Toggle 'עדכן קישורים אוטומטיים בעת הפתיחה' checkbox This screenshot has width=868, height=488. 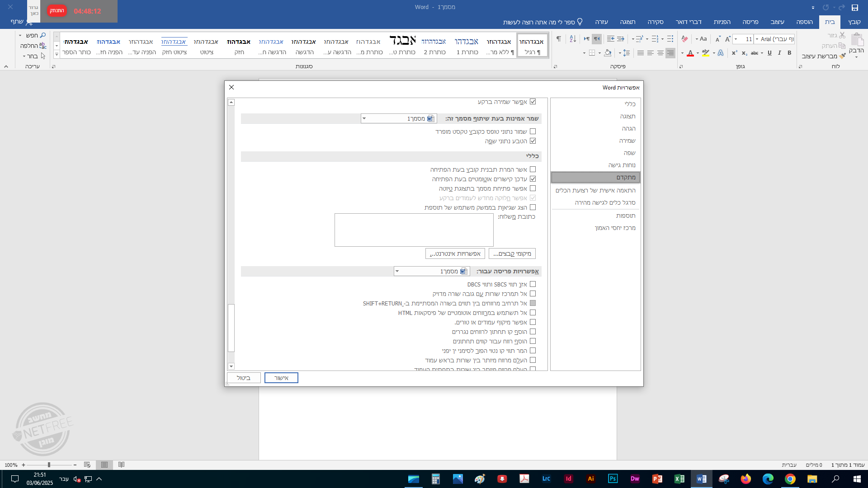[x=533, y=179]
